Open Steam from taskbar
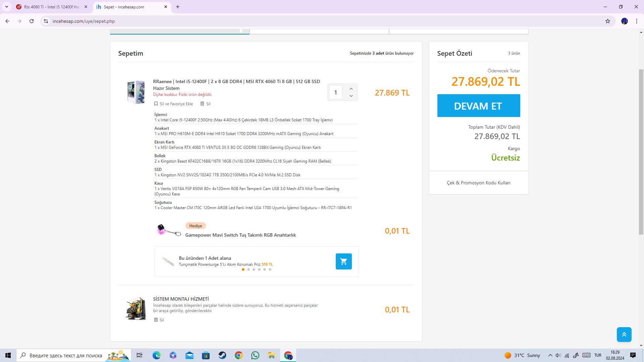The width and height of the screenshot is (644, 362). (x=222, y=355)
